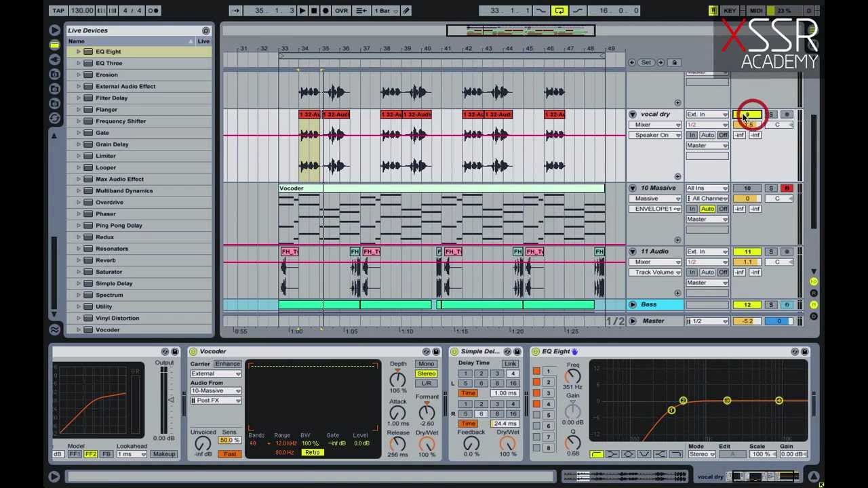This screenshot has width=868, height=488.
Task: Start playback with the Play button
Action: coord(302,10)
